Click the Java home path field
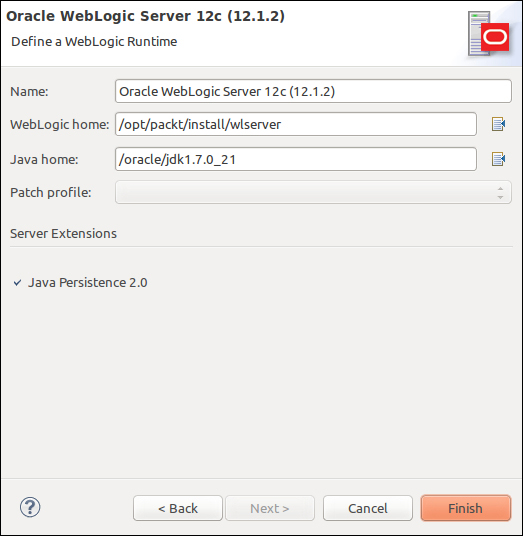Screen dimensions: 523x536 tap(296, 159)
